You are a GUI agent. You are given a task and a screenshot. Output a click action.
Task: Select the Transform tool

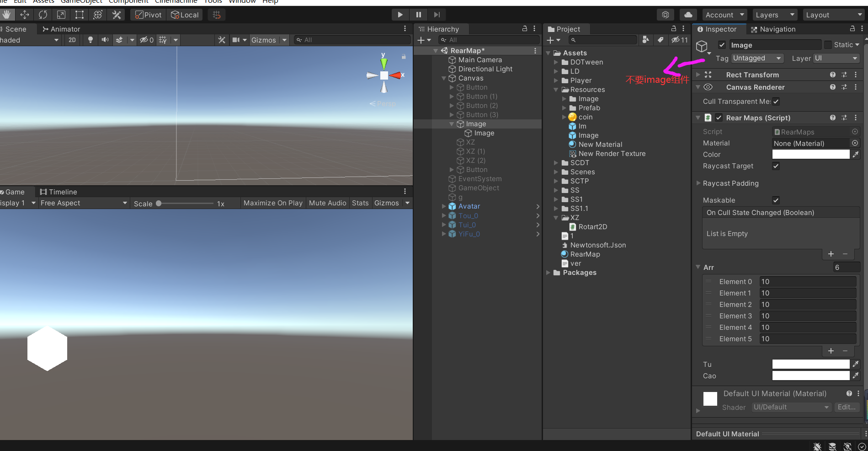(98, 15)
